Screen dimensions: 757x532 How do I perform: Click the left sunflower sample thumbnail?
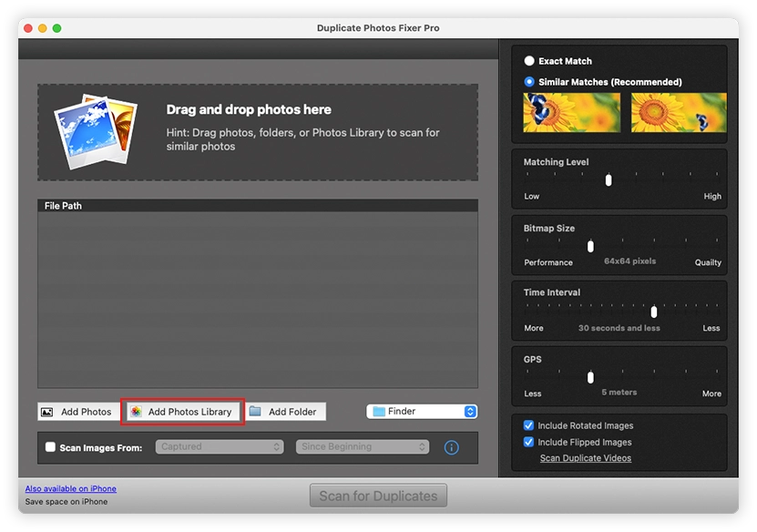coord(571,112)
